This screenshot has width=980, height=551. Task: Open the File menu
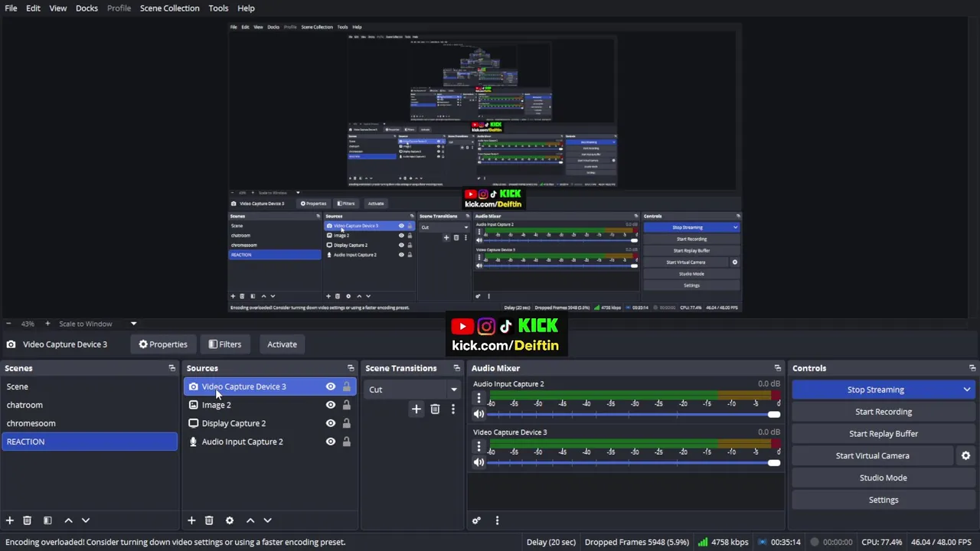click(11, 8)
